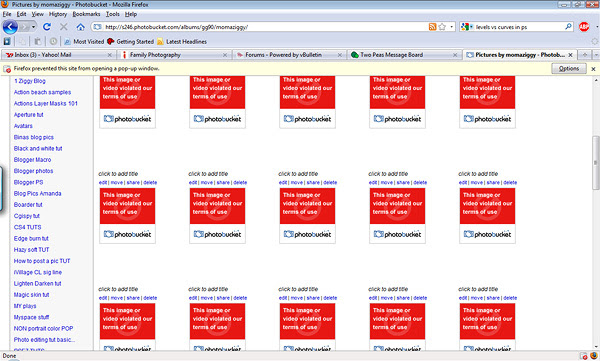Reload the page with the refresh icon
Viewport: 600px width, 361px height.
(47, 27)
